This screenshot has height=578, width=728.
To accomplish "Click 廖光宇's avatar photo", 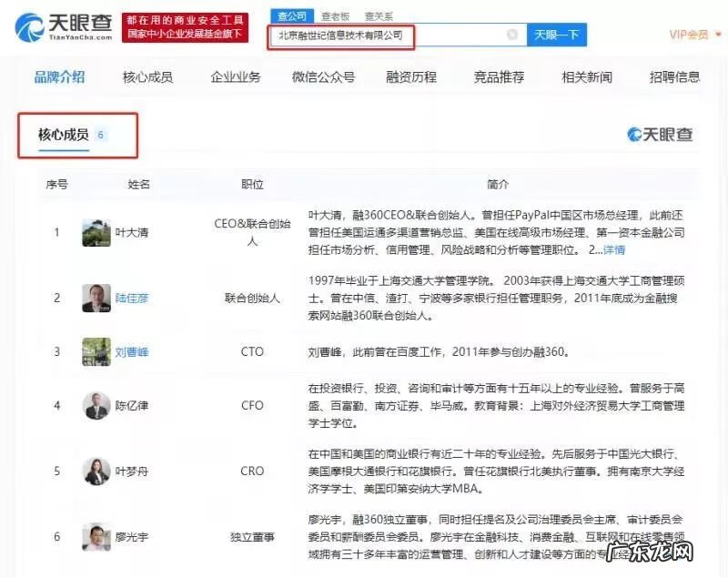I will pyautogui.click(x=96, y=536).
